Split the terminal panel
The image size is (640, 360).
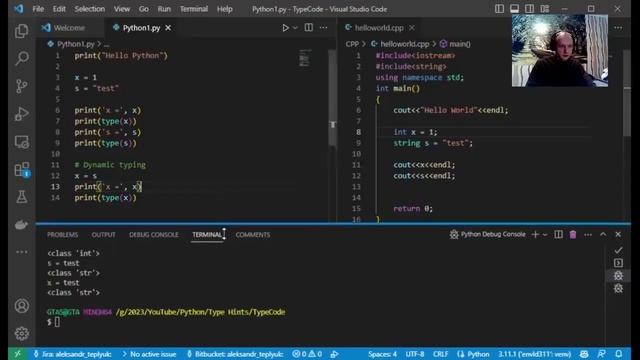click(x=558, y=234)
